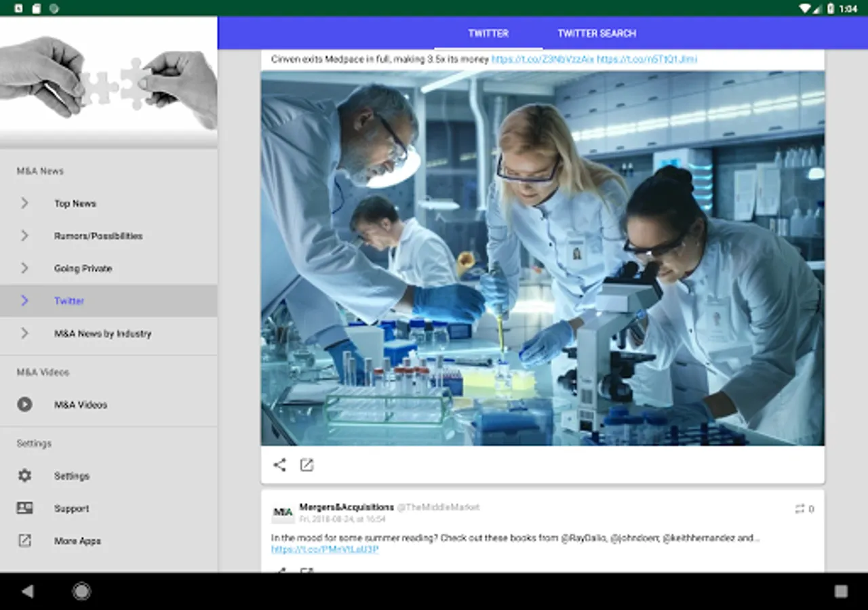
Task: Tap the battery status icon
Action: pos(831,8)
